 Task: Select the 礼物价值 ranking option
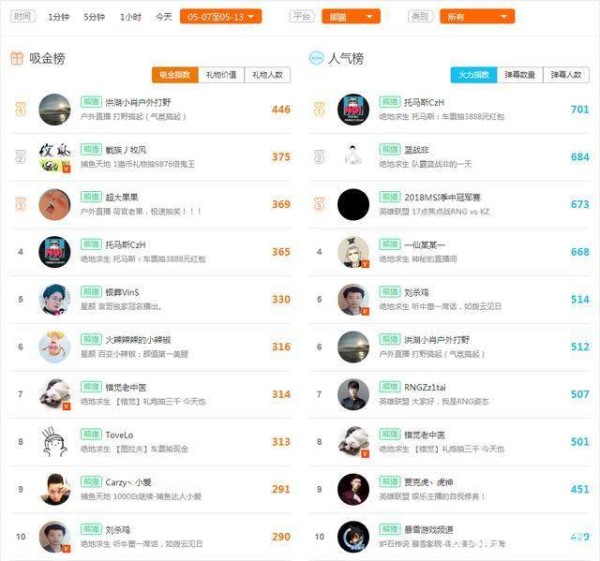[x=221, y=75]
